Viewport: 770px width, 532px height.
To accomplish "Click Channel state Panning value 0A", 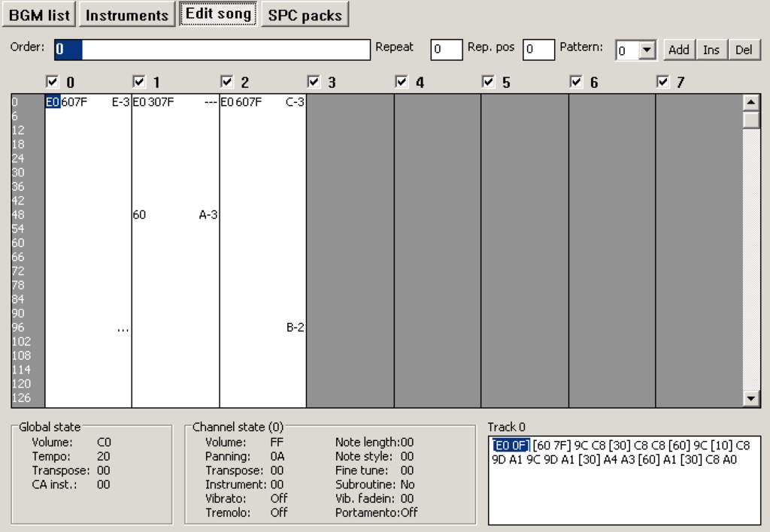I will click(x=277, y=456).
